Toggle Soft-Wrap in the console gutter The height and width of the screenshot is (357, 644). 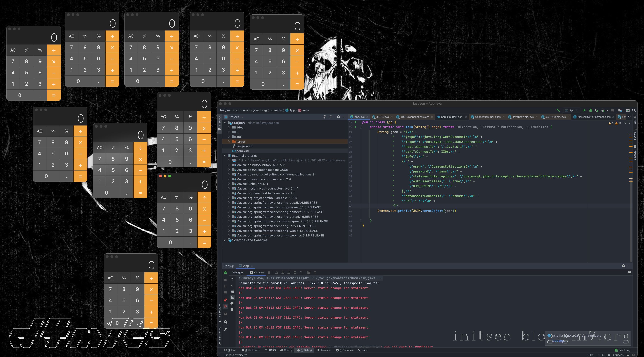(232, 292)
